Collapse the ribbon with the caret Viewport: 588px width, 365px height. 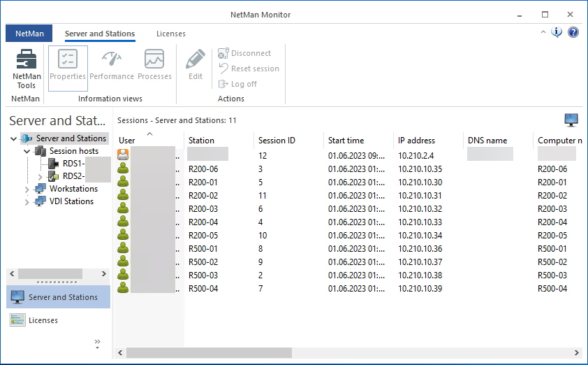coord(543,32)
